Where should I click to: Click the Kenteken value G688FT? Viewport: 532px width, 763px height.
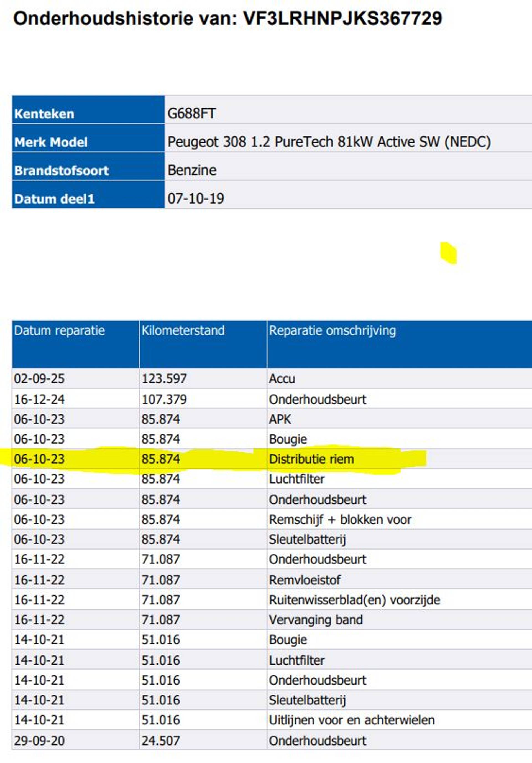(x=192, y=114)
